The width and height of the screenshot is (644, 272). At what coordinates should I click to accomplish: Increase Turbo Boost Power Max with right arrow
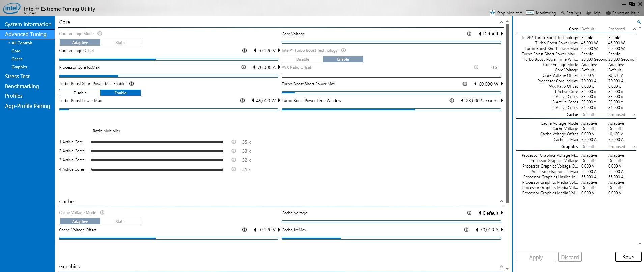click(279, 101)
